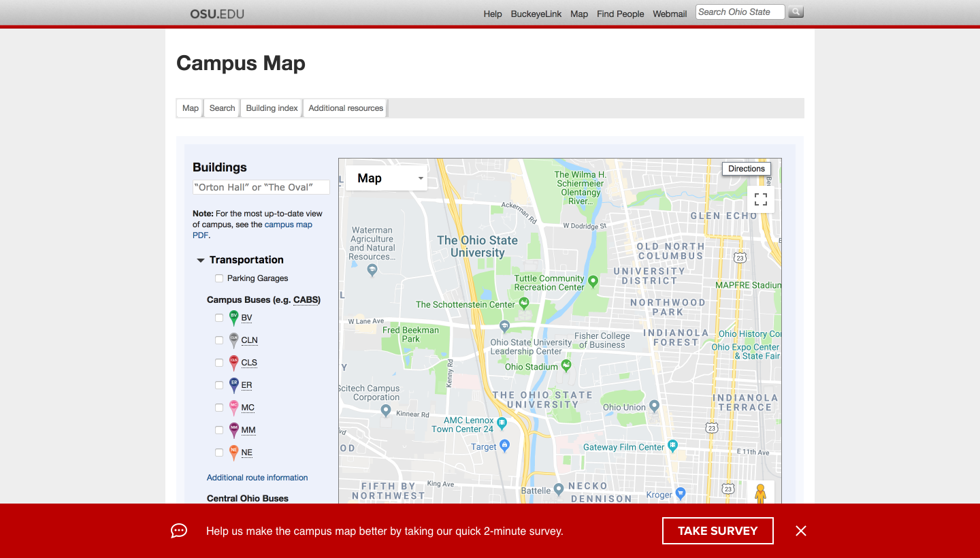Click the Wilma H. Schiermeier Olentangy label

pyautogui.click(x=581, y=188)
